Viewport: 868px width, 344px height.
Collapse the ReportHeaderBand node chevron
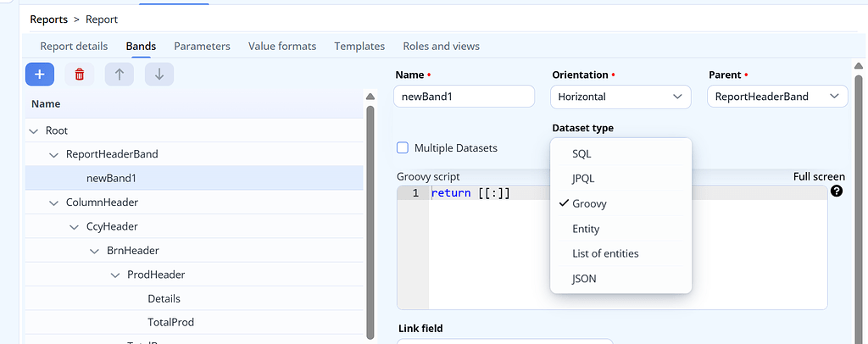(x=53, y=155)
